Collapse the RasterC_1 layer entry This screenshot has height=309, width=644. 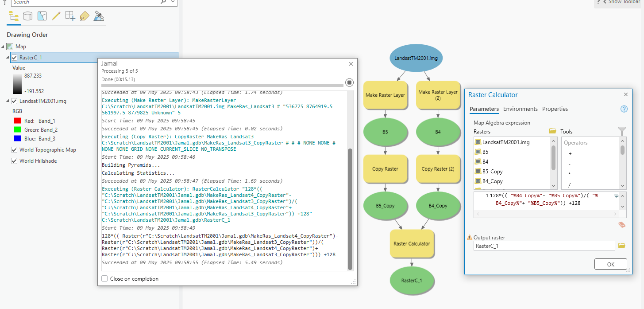[7, 57]
